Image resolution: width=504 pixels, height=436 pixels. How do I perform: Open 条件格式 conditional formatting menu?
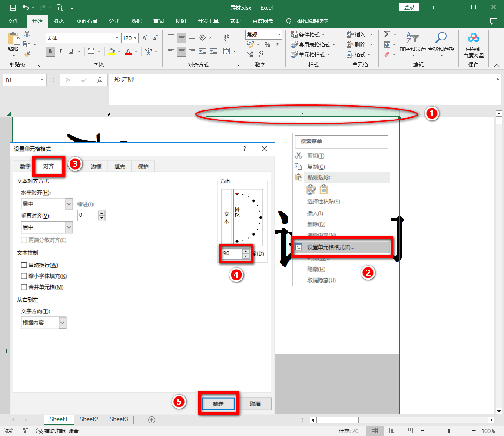pos(308,34)
